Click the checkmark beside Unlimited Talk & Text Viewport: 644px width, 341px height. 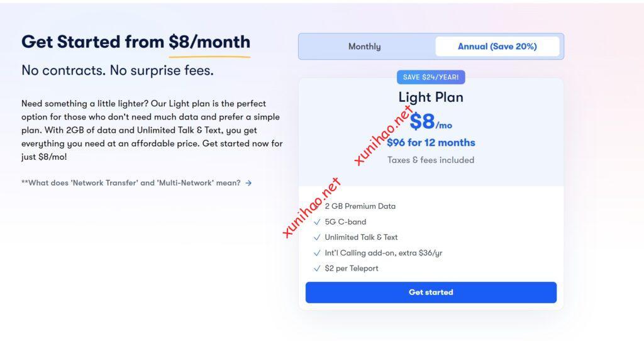(x=317, y=237)
